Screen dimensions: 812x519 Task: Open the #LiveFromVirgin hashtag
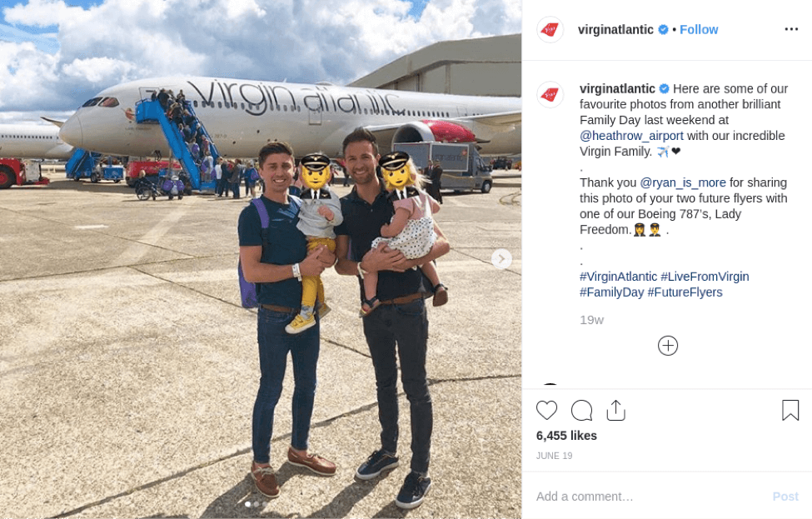(705, 277)
